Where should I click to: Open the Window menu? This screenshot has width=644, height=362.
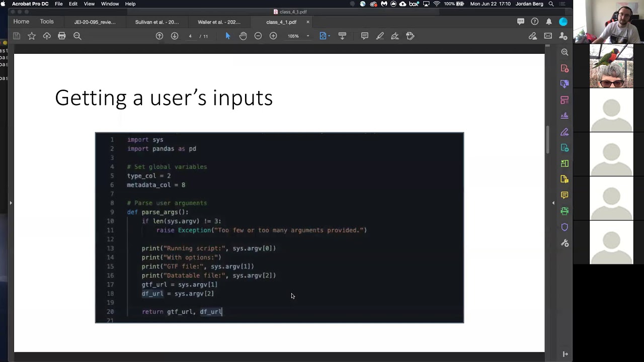pos(110,4)
